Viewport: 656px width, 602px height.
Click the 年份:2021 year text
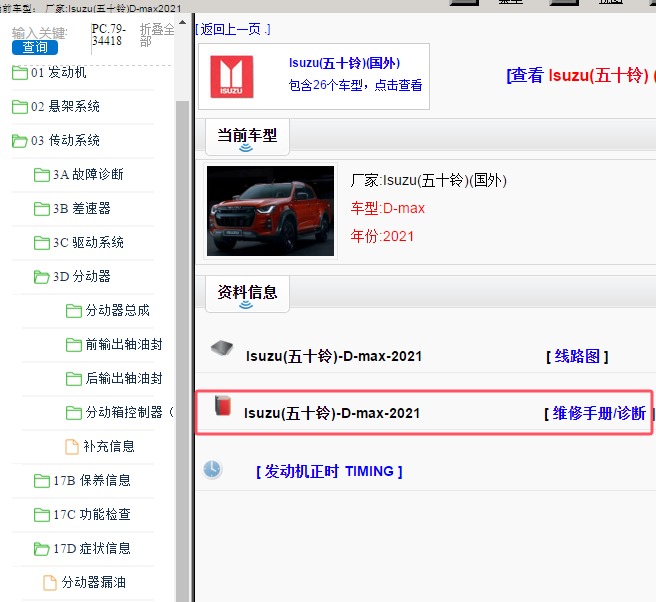pyautogui.click(x=382, y=236)
